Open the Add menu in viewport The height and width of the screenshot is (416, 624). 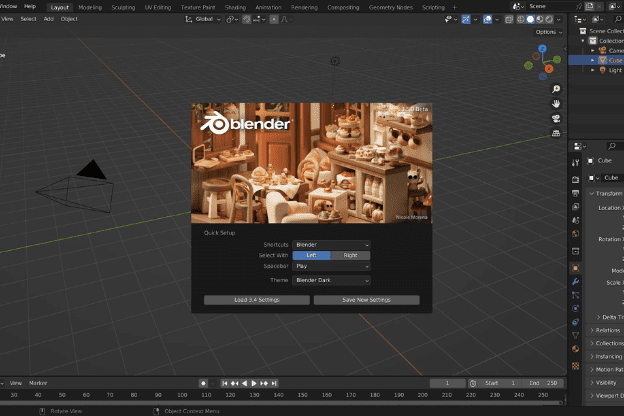coord(49,19)
